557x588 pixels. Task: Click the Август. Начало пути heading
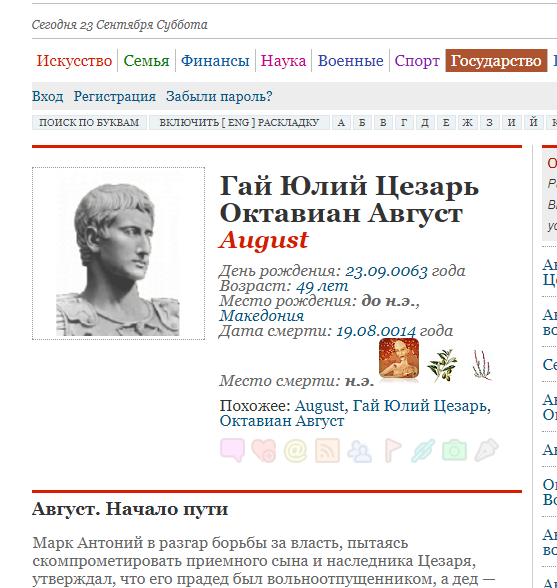pyautogui.click(x=130, y=509)
